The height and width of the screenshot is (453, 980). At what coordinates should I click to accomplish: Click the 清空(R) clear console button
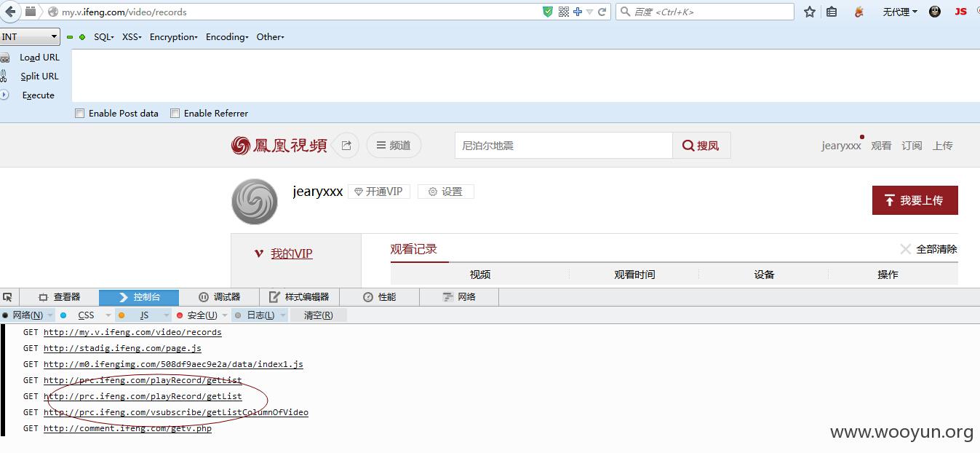coord(319,315)
